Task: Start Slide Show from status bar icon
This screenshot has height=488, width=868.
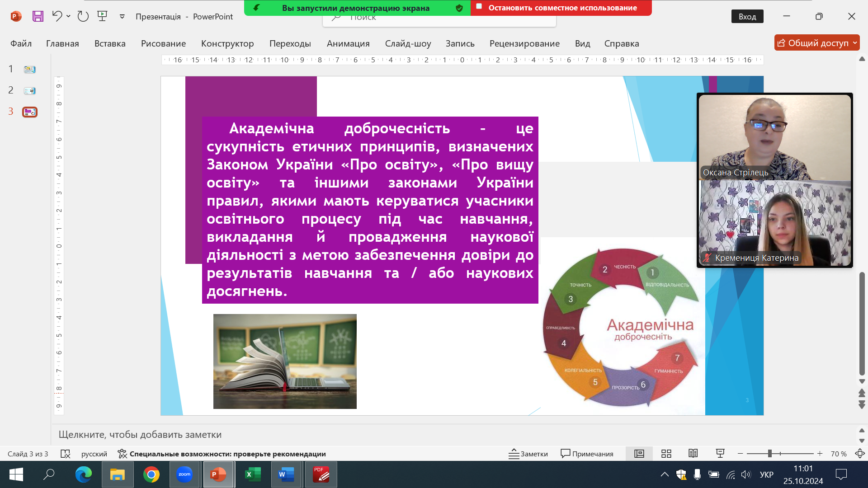Action: pos(720,454)
